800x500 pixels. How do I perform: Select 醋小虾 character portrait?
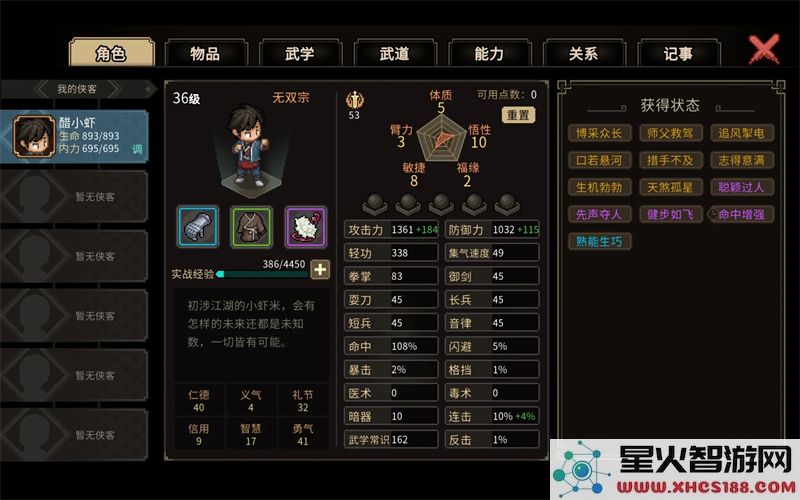[x=34, y=136]
